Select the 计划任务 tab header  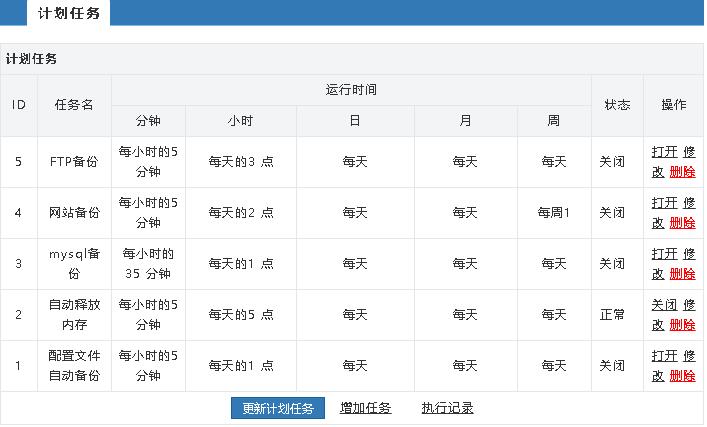68,13
